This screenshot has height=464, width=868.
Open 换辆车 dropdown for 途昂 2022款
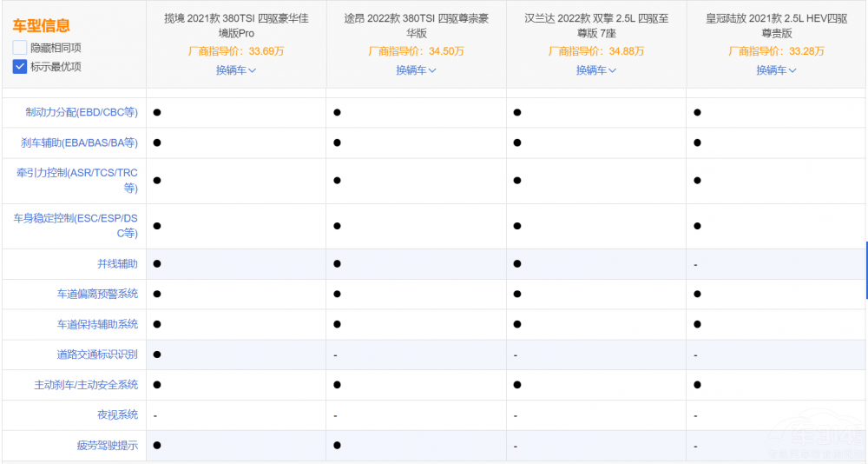coord(416,70)
